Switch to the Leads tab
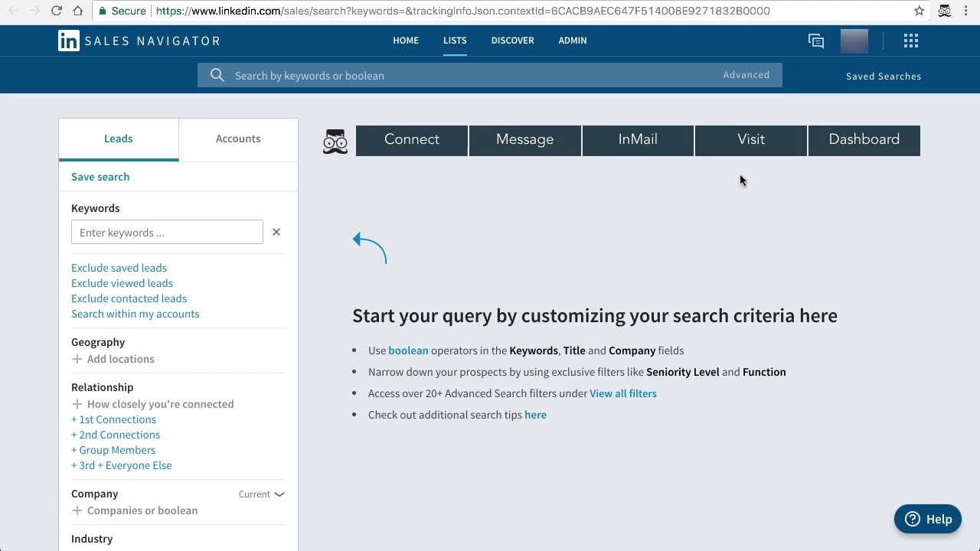Image resolution: width=980 pixels, height=551 pixels. pyautogui.click(x=119, y=139)
